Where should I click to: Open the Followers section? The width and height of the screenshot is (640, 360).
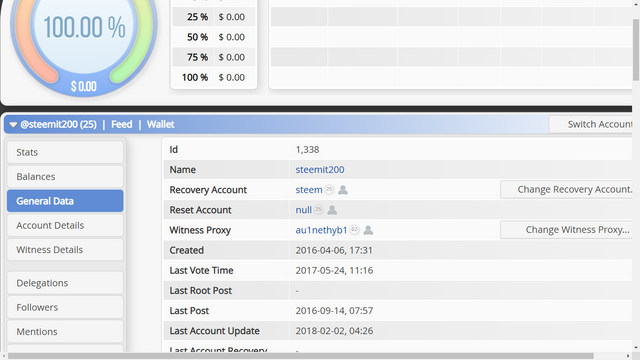65,307
